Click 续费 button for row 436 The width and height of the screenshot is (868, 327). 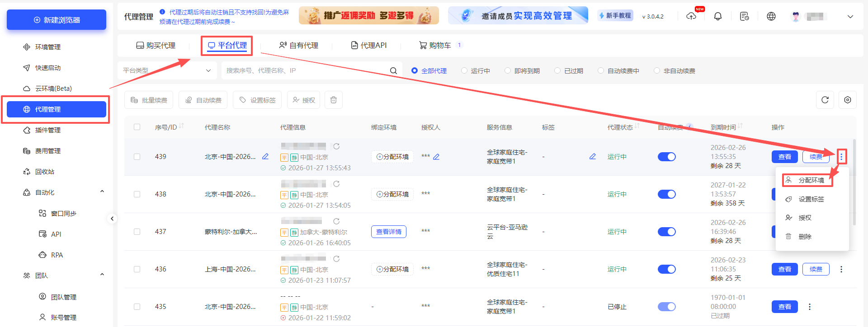coord(816,269)
